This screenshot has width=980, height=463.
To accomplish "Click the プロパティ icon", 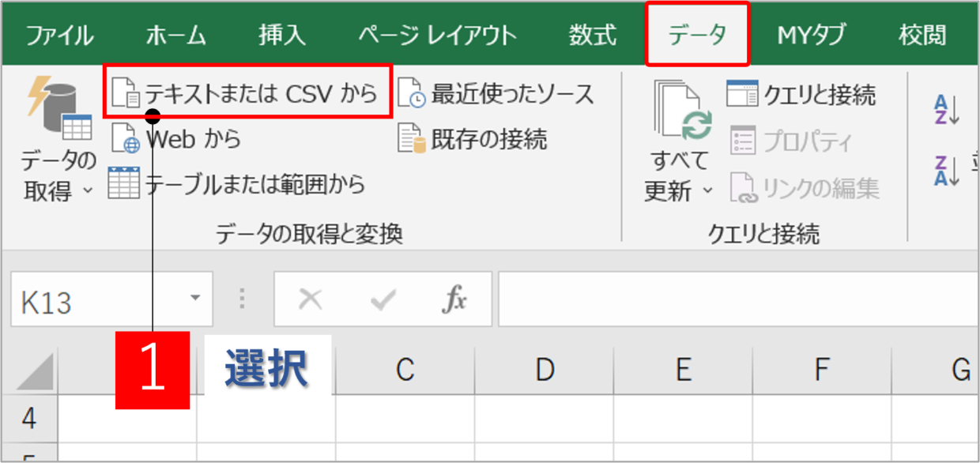I will [x=742, y=140].
